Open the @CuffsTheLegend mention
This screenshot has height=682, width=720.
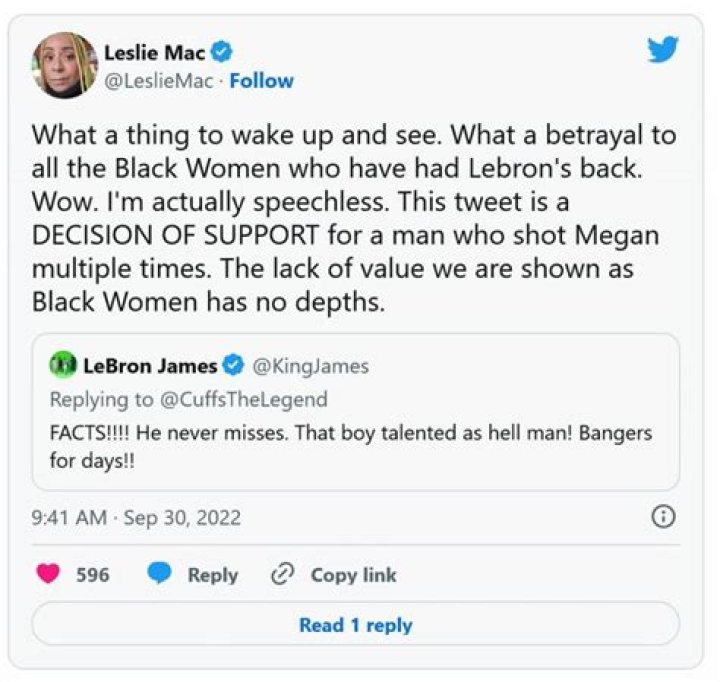(x=241, y=400)
